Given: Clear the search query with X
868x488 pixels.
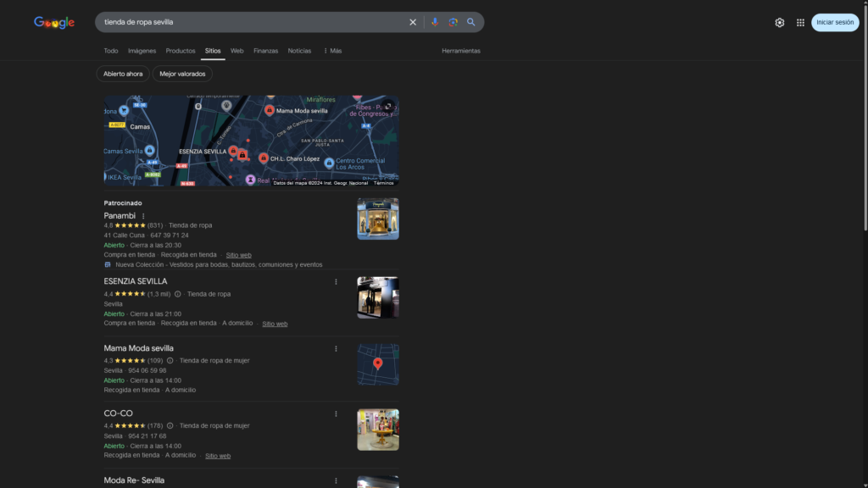Looking at the screenshot, I should click(x=413, y=22).
